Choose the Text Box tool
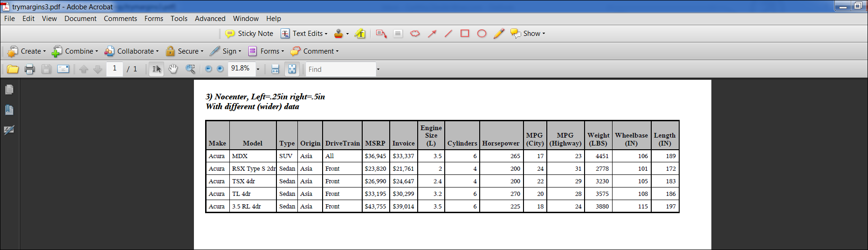The height and width of the screenshot is (250, 868). 398,34
